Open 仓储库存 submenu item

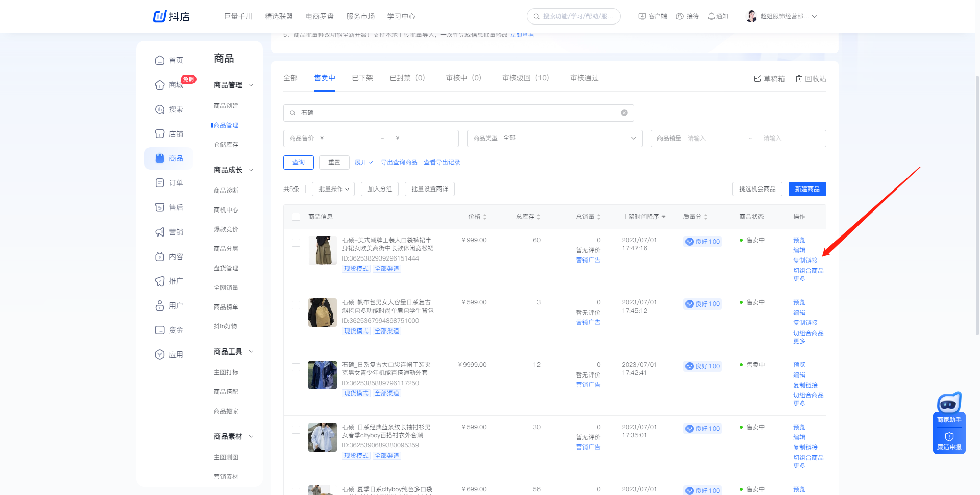point(226,145)
